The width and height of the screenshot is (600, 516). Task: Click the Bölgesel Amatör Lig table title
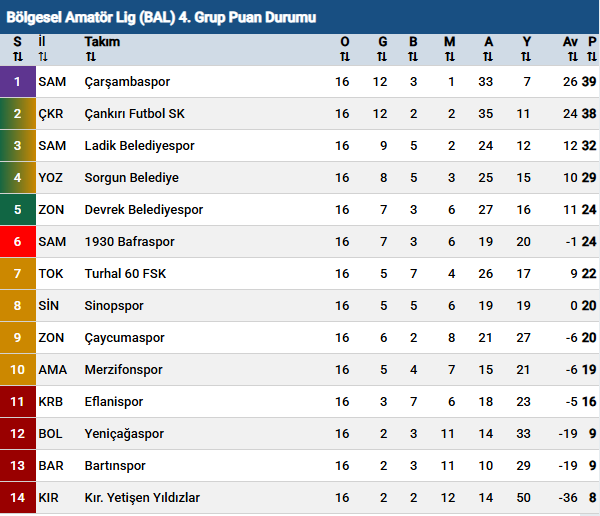click(x=160, y=18)
